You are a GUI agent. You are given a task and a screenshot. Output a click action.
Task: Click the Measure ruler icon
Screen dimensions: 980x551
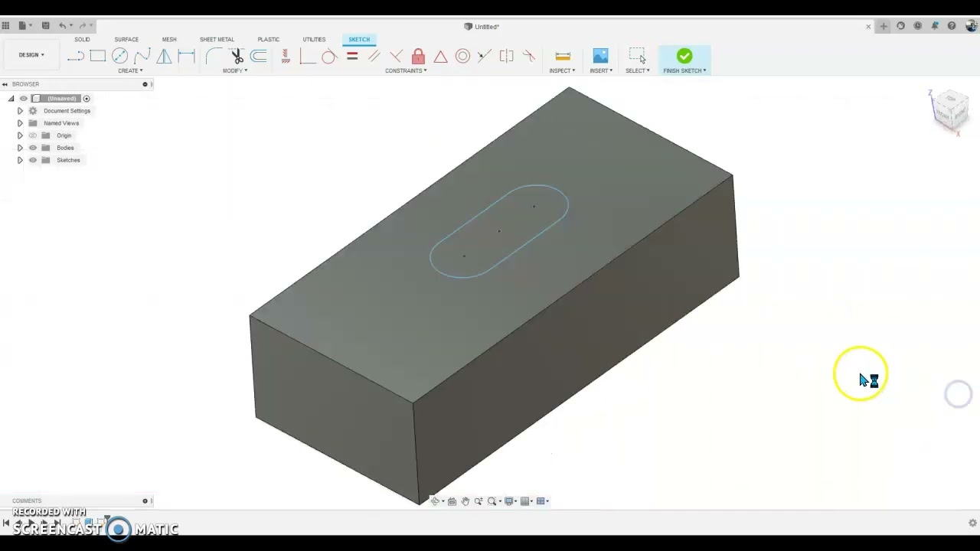click(563, 56)
